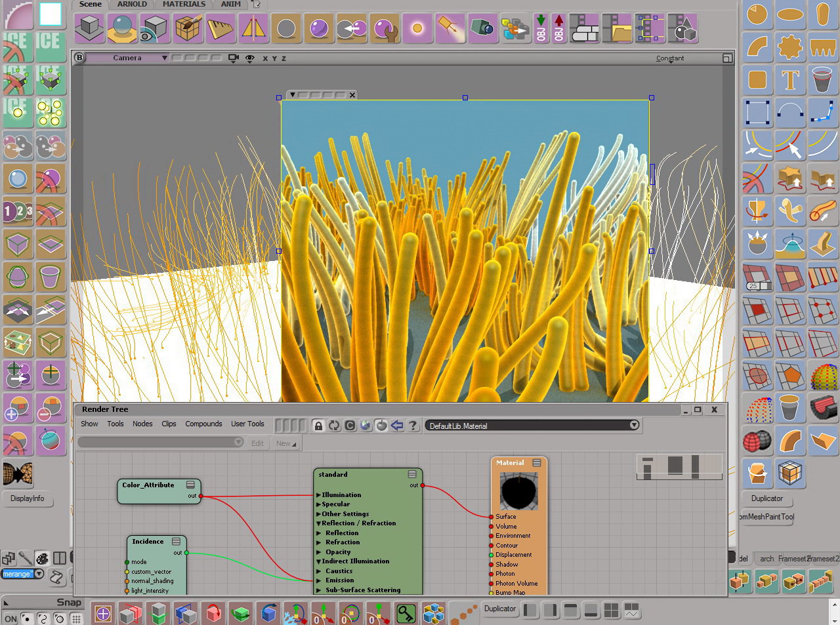Click the Surface input port on Material node

pyautogui.click(x=491, y=517)
